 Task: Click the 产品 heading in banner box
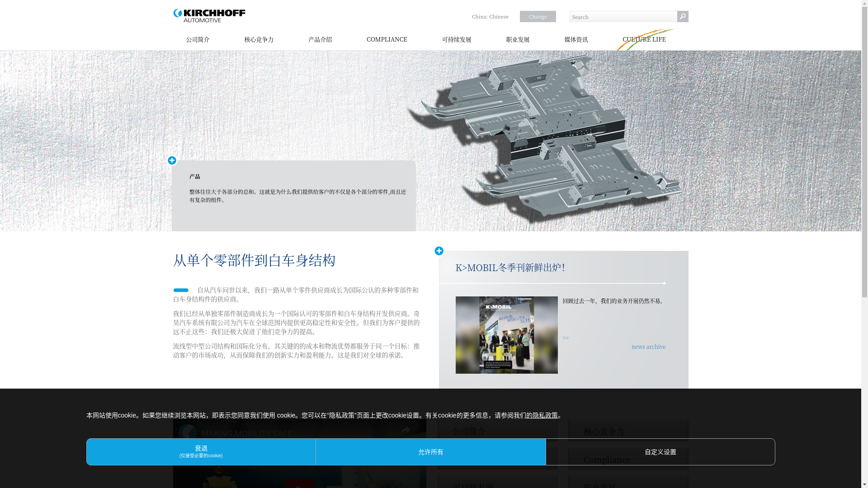[x=195, y=176]
